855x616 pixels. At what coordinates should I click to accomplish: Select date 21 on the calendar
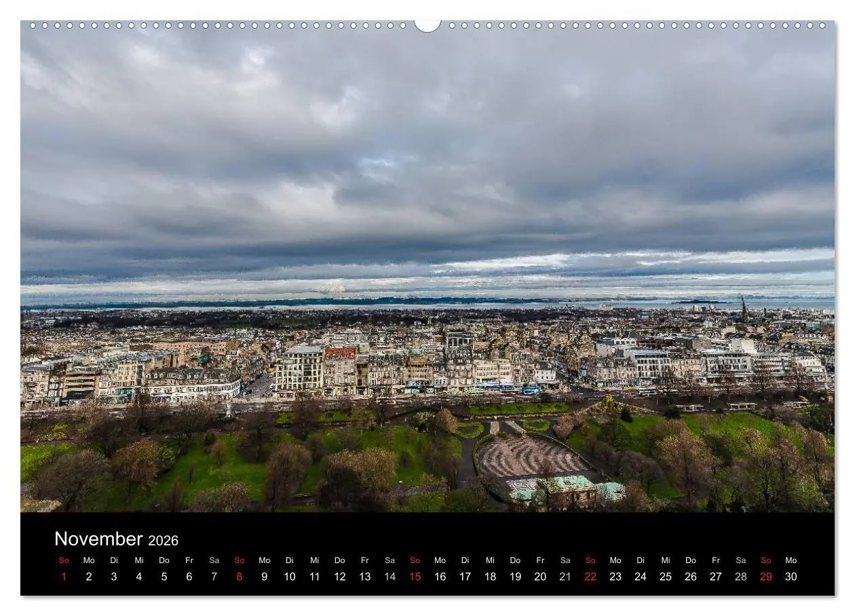[565, 577]
